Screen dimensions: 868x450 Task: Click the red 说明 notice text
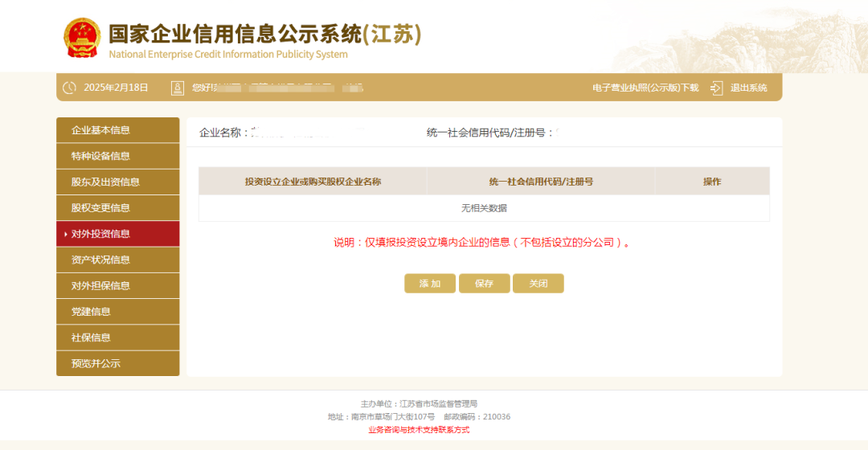(x=481, y=243)
